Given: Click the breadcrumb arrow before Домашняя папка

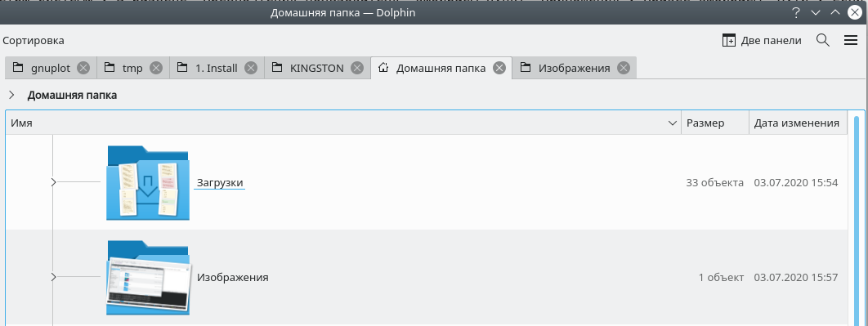Looking at the screenshot, I should click(x=11, y=96).
